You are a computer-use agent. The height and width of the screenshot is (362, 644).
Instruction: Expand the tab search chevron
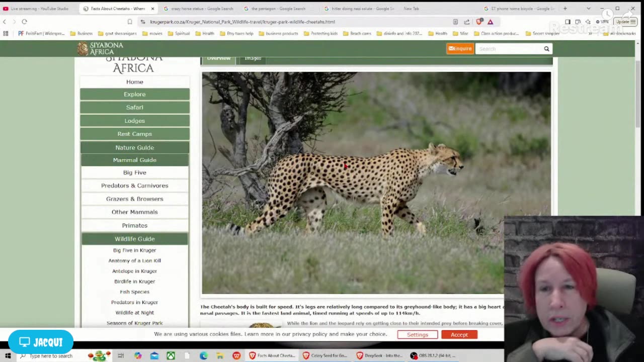click(x=589, y=9)
